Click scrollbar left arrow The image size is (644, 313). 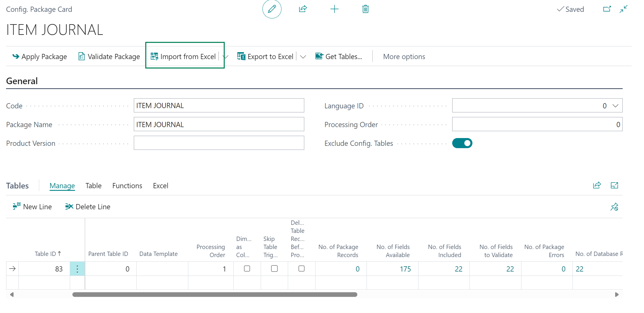[x=12, y=295]
